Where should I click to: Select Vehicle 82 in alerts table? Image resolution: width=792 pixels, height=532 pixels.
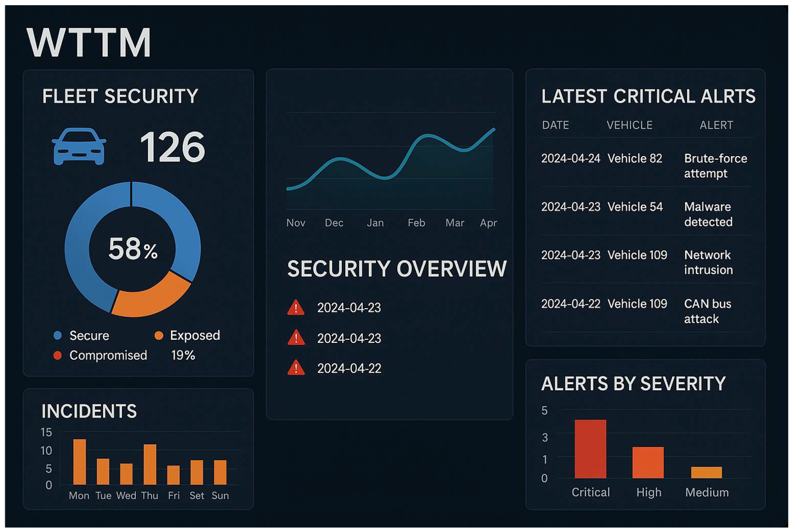pos(635,158)
